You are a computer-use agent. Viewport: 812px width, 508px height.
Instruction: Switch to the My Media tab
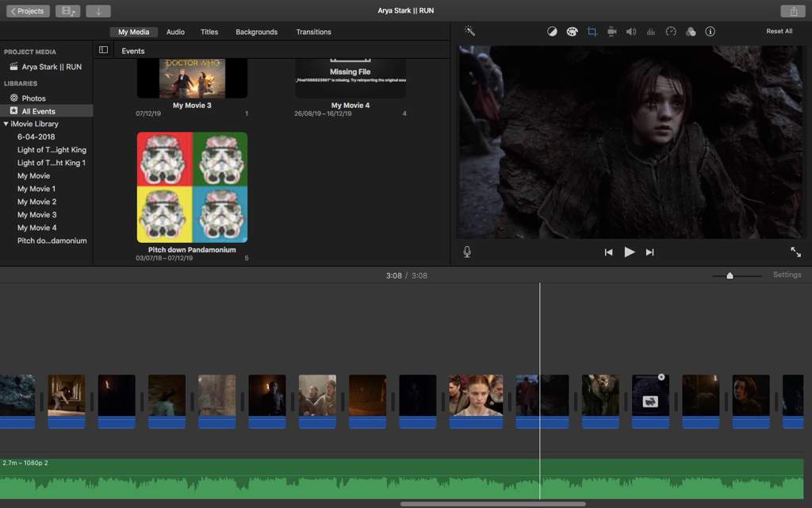(133, 32)
